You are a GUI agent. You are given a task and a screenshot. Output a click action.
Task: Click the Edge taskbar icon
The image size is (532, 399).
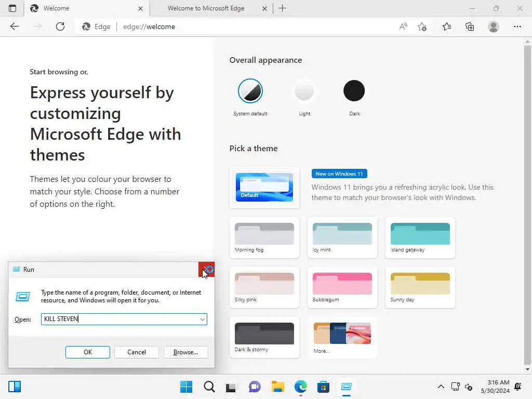[301, 387]
